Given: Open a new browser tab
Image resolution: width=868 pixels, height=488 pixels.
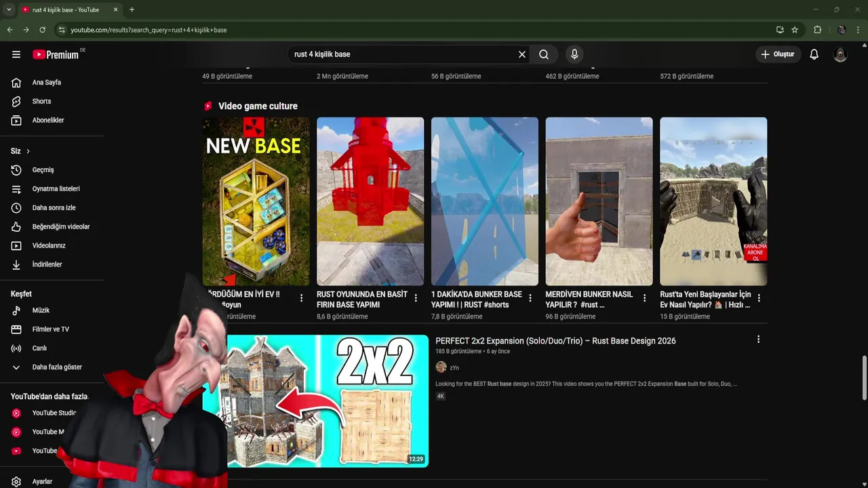Looking at the screenshot, I should pos(132,9).
